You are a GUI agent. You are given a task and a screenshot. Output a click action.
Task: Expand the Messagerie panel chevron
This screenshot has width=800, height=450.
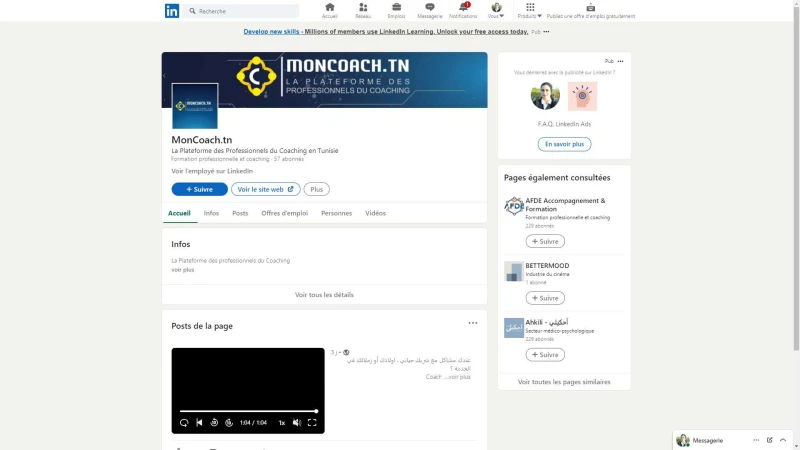(783, 440)
